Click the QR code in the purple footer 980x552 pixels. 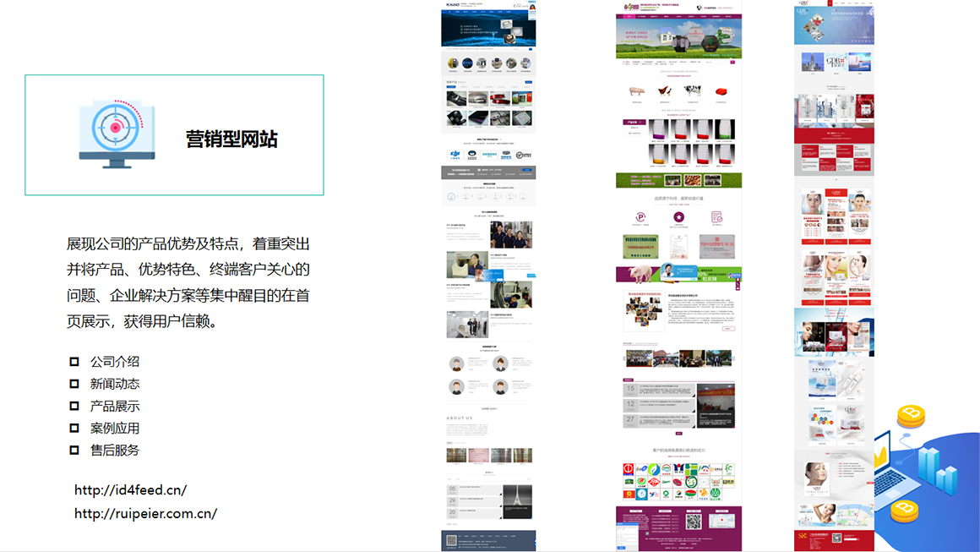pyautogui.click(x=693, y=522)
